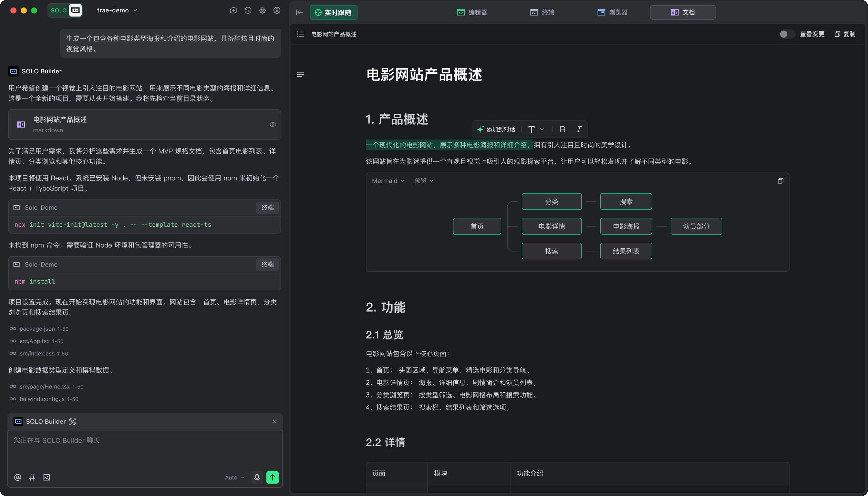Send chat message with green arrow
This screenshot has height=496, width=868.
[272, 477]
